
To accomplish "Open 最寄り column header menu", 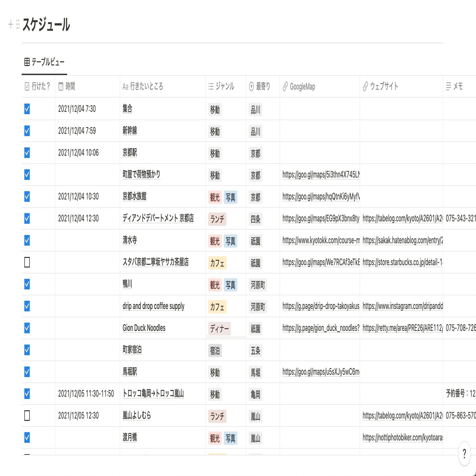I will [263, 86].
